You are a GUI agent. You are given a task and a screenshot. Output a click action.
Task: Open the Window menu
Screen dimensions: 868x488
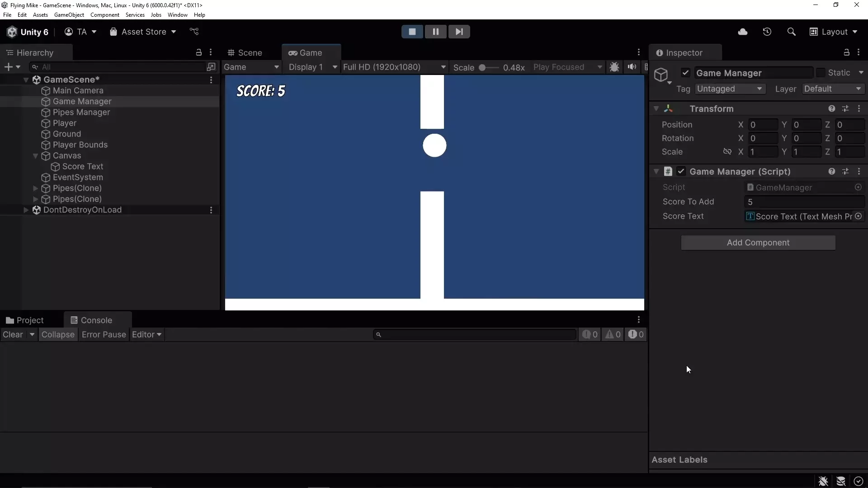[x=178, y=15]
